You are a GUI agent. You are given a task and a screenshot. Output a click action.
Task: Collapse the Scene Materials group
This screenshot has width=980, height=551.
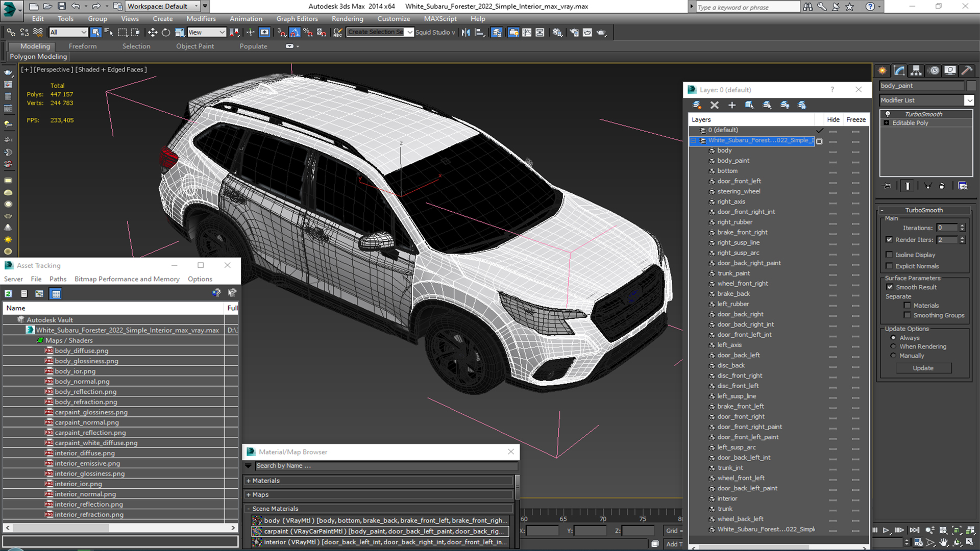click(x=249, y=509)
